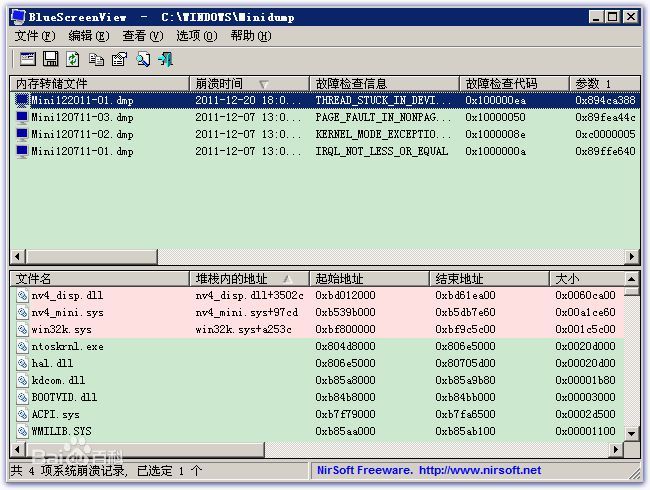Click the Save floppy disk icon

tap(50, 59)
